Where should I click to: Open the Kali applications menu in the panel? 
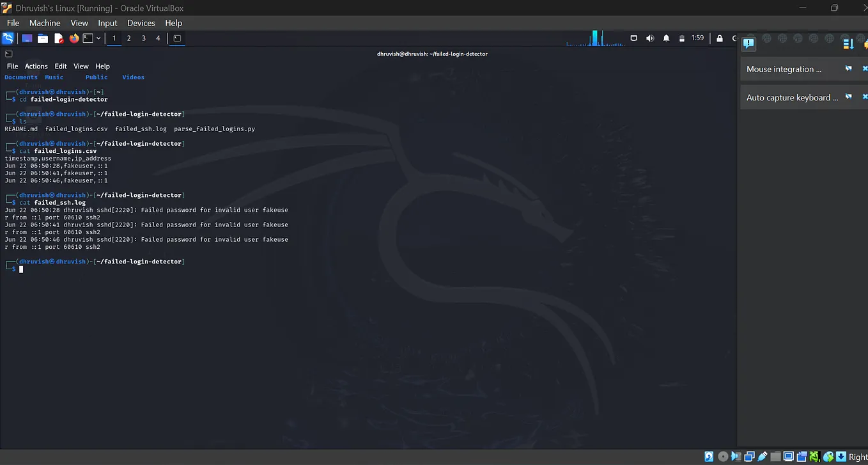point(9,38)
